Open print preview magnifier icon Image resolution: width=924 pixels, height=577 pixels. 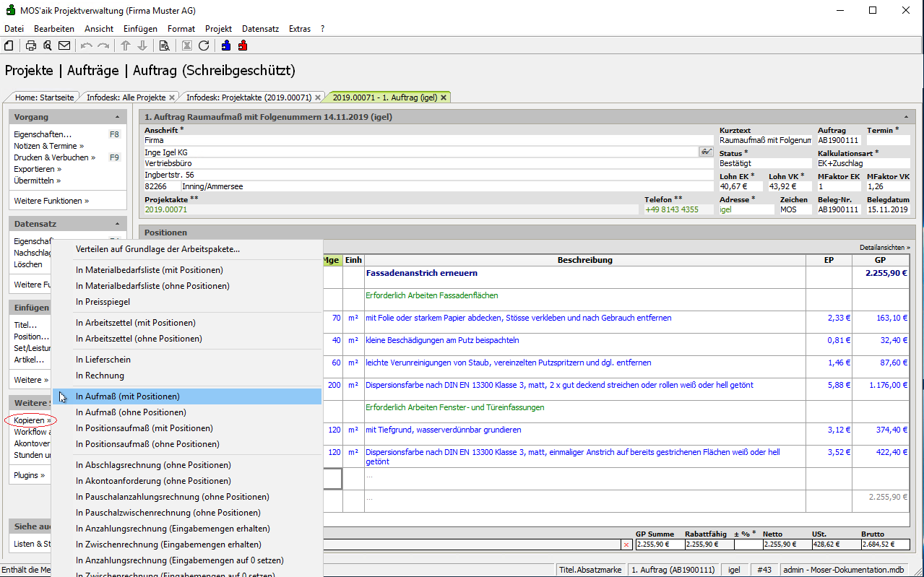pyautogui.click(x=48, y=45)
